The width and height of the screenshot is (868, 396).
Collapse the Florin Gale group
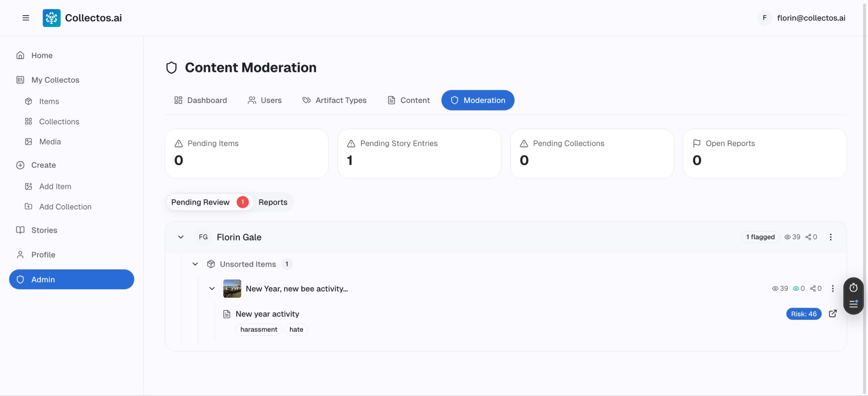coord(181,237)
